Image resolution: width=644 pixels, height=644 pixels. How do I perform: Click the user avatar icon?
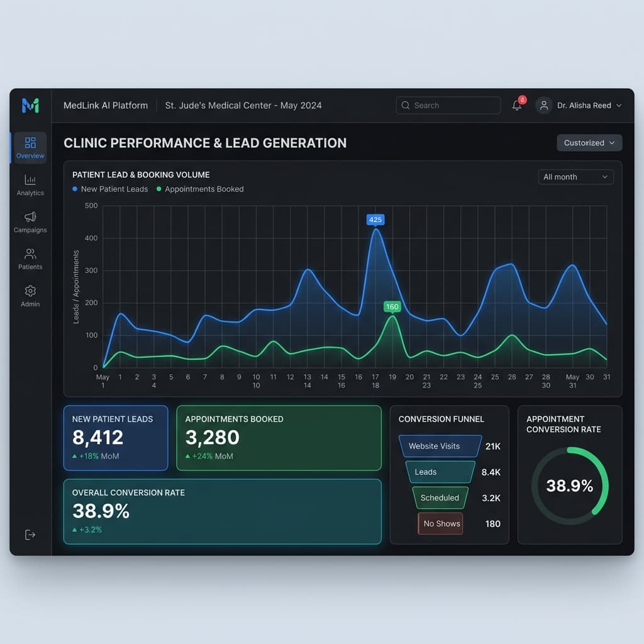point(544,106)
